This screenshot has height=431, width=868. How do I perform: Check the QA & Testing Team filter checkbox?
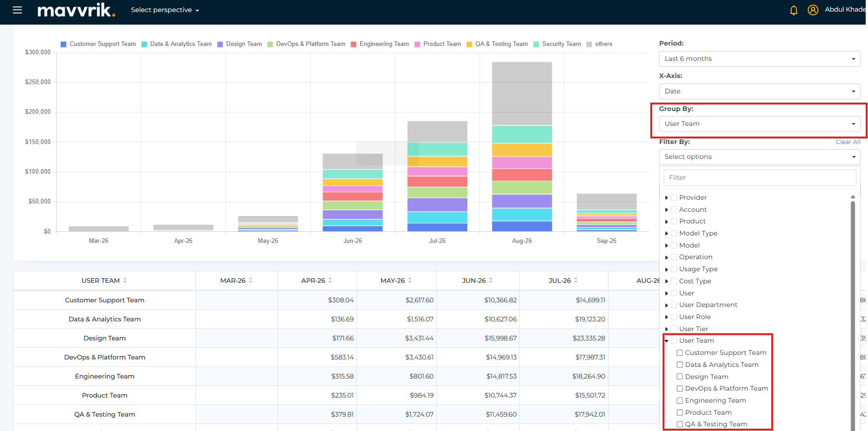pos(680,424)
